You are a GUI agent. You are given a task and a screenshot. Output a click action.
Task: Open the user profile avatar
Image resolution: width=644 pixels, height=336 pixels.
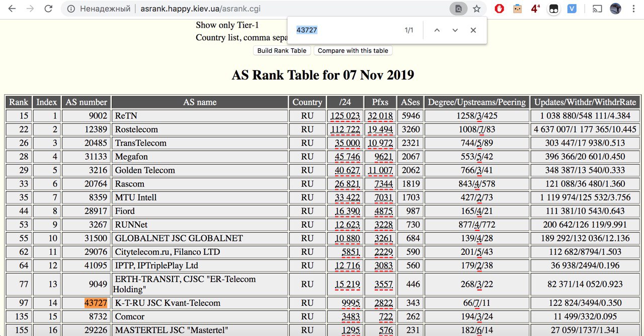coord(615,9)
